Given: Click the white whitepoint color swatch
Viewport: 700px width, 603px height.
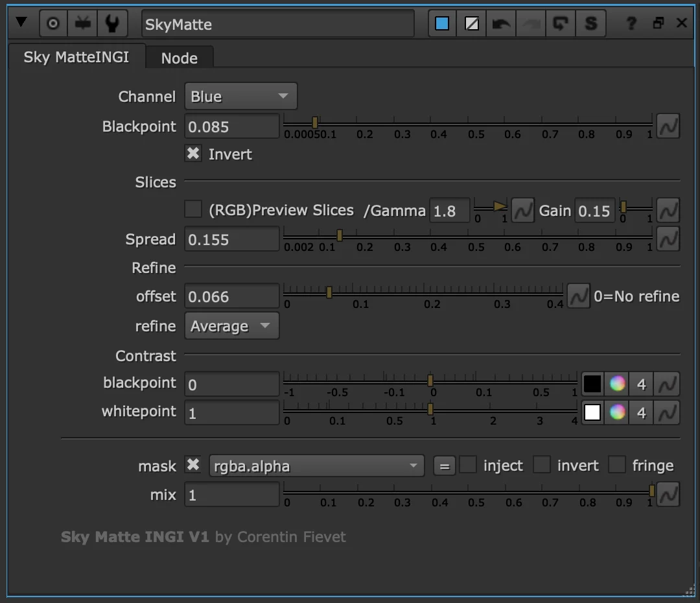Looking at the screenshot, I should pyautogui.click(x=592, y=412).
